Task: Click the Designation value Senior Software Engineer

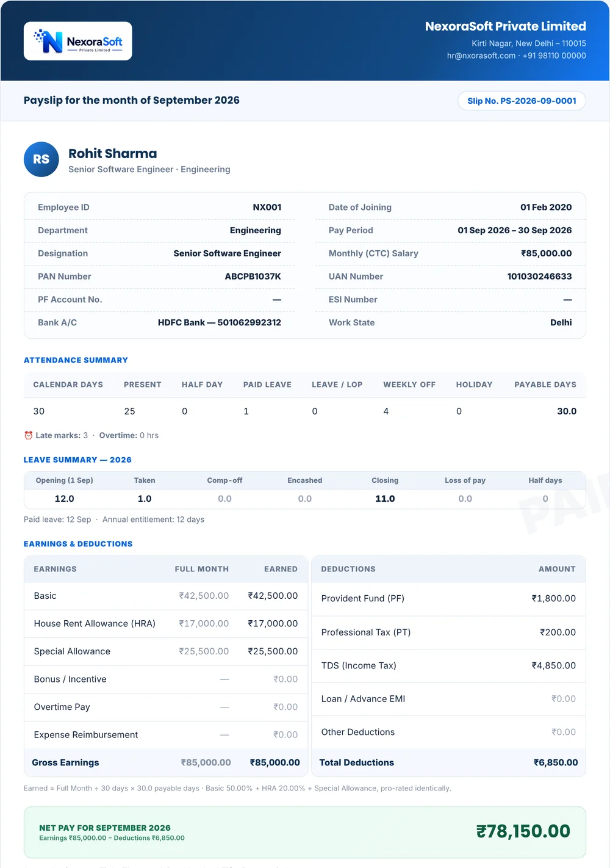Action: [228, 253]
